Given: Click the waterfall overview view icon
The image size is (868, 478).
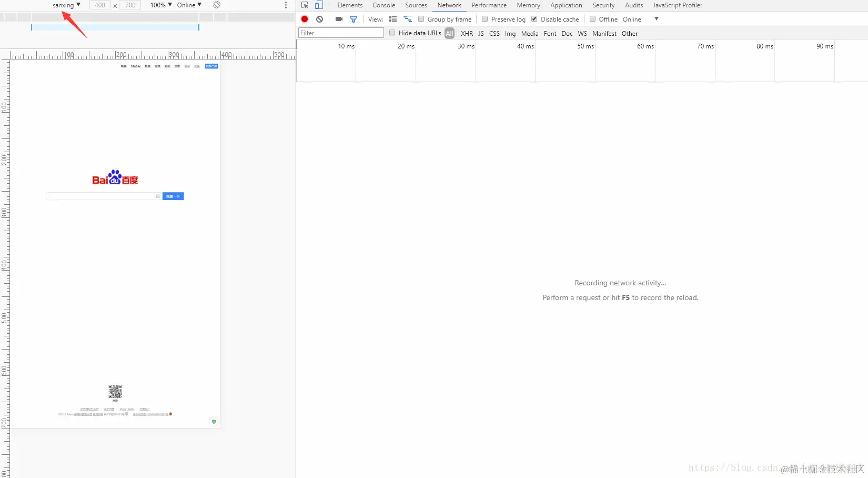Looking at the screenshot, I should [408, 19].
